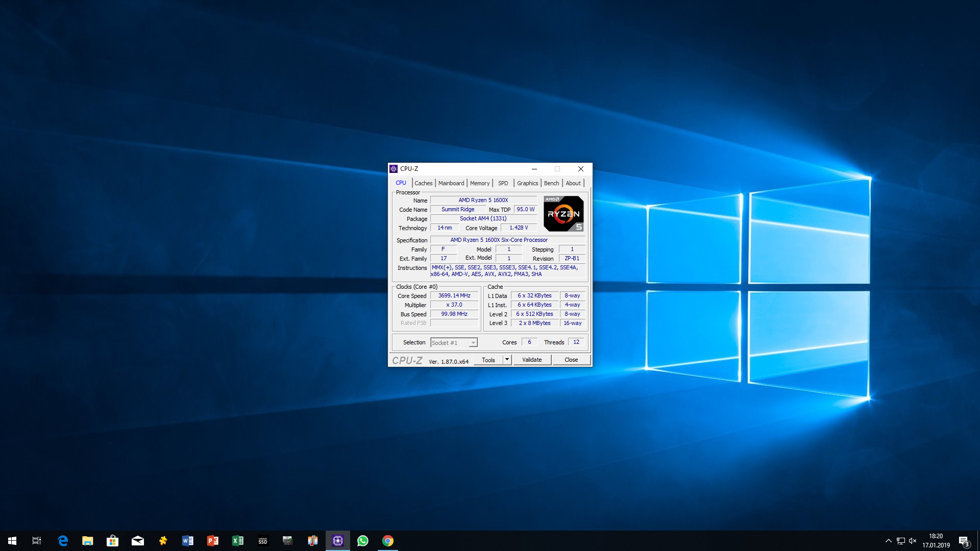Screen dimensions: 980x551
Task: Click the Instructions text field
Action: click(x=508, y=271)
